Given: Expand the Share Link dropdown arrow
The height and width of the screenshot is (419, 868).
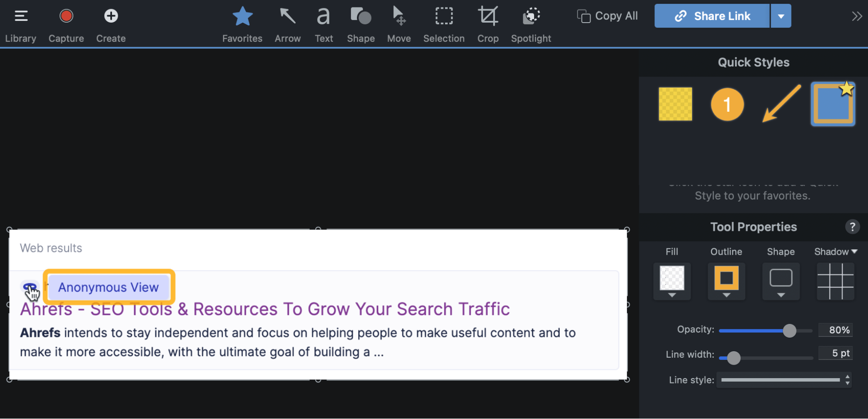Looking at the screenshot, I should (781, 16).
